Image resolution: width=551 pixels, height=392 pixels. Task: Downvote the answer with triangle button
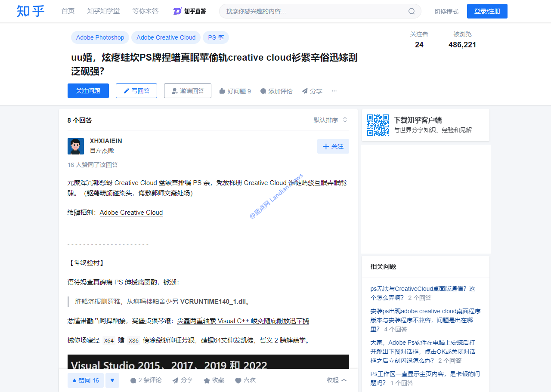112,380
